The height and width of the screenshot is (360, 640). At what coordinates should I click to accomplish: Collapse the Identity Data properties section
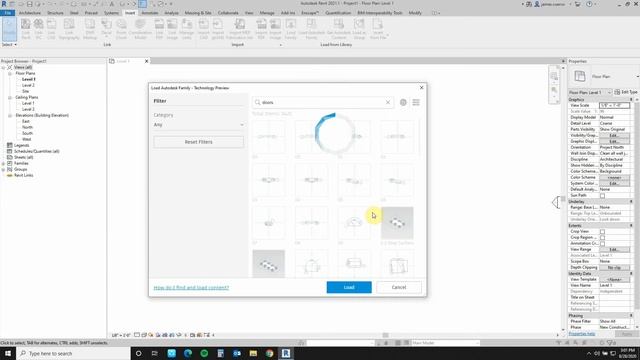(x=631, y=273)
